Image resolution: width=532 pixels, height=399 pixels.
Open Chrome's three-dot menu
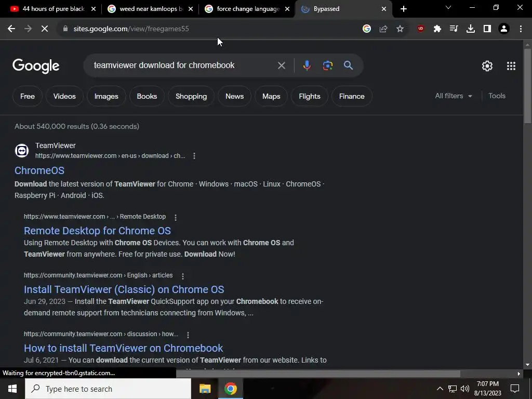click(x=521, y=29)
